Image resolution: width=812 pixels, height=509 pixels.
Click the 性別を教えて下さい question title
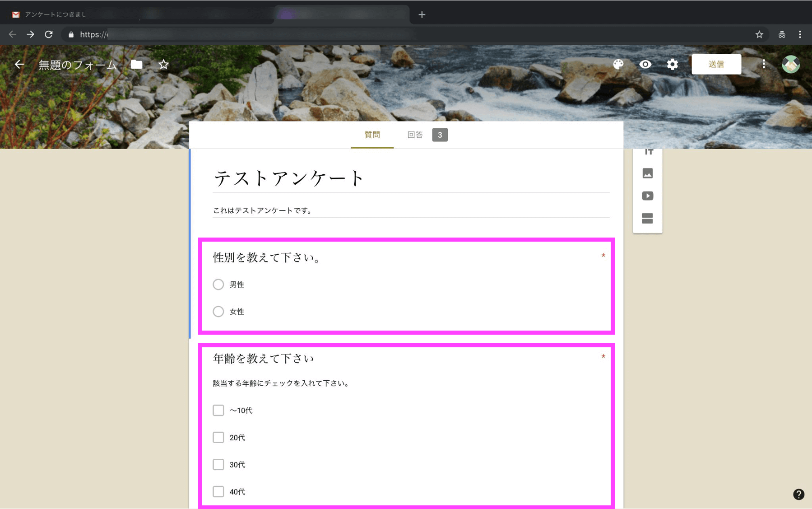(x=267, y=257)
